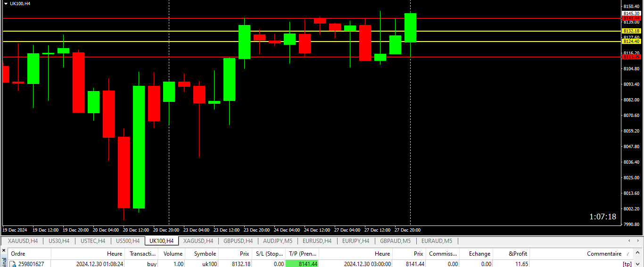Open the AUDJPY,M5 chart tab
Image resolution: width=644 pixels, height=267 pixels.
point(277,241)
